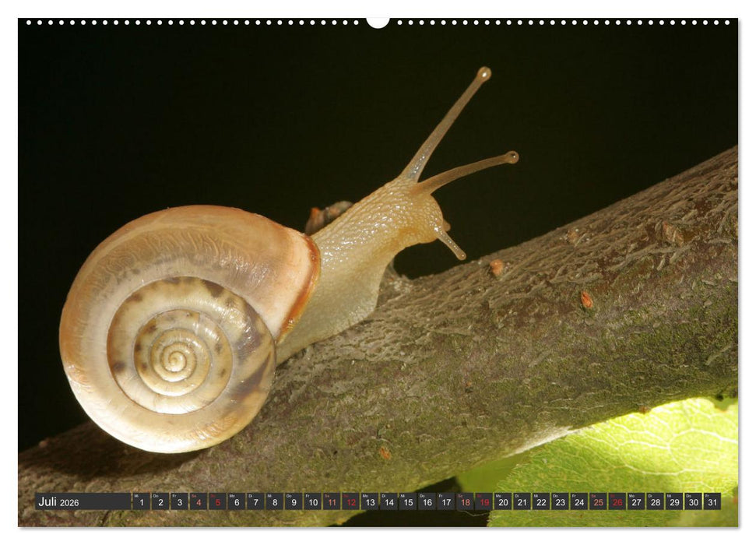Pick Sunday 5 marked in red
Image resolution: width=756 pixels, height=545 pixels.
pos(217,501)
